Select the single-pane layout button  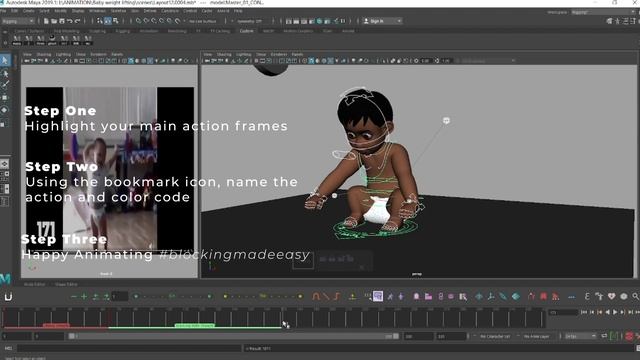4,164
